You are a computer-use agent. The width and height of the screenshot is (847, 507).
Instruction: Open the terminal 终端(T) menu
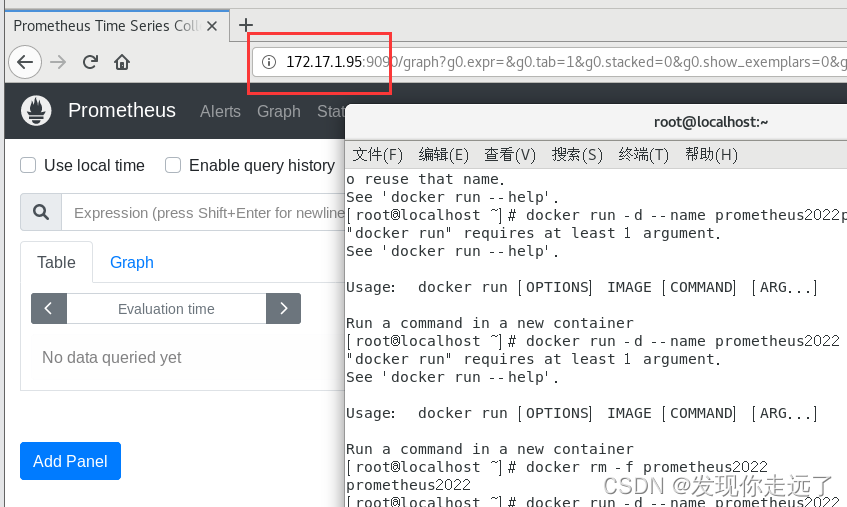[643, 155]
